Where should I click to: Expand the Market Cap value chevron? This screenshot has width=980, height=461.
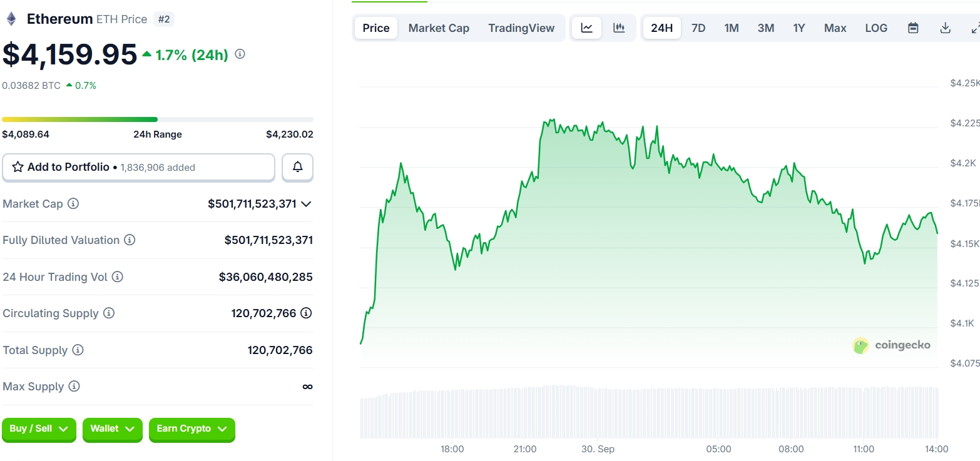click(306, 204)
